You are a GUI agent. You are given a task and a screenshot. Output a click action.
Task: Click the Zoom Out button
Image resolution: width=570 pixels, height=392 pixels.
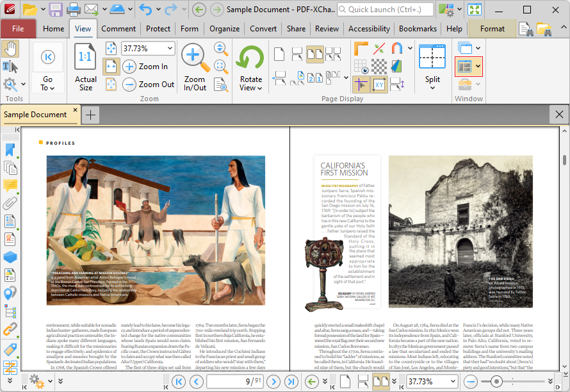tap(149, 85)
